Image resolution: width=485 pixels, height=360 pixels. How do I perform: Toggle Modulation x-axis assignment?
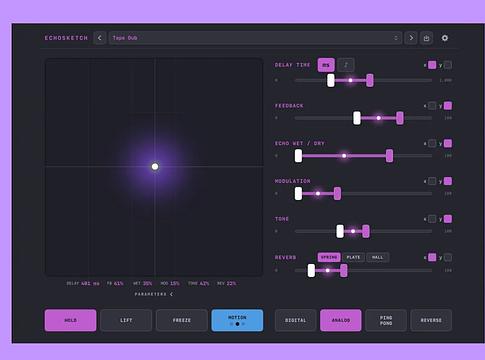pos(432,181)
